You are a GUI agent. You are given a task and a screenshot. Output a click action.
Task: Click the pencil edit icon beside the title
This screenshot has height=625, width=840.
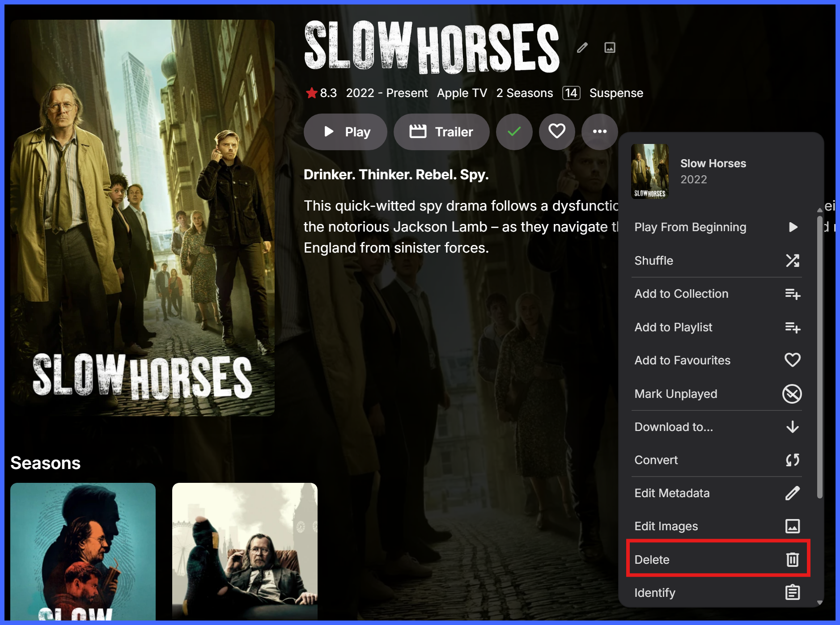pos(582,47)
